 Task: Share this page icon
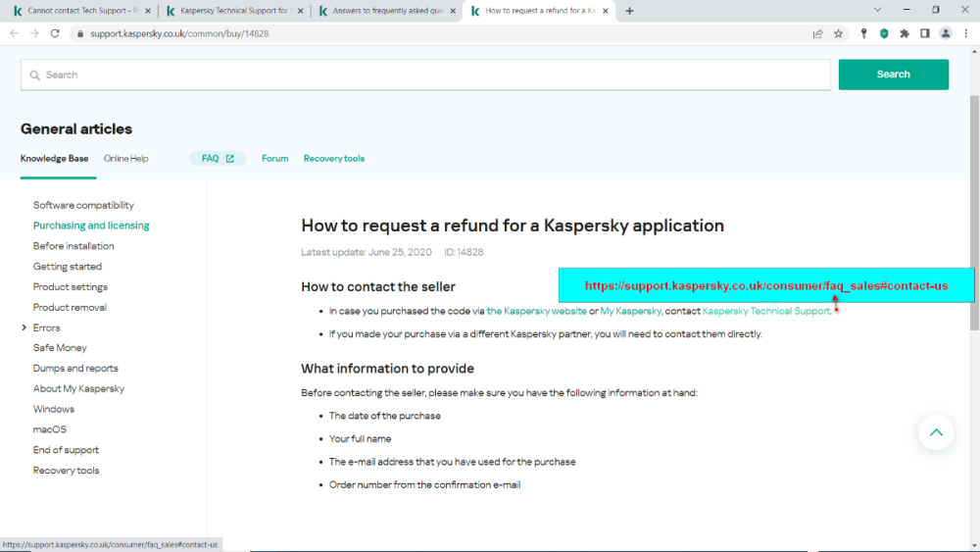(817, 33)
